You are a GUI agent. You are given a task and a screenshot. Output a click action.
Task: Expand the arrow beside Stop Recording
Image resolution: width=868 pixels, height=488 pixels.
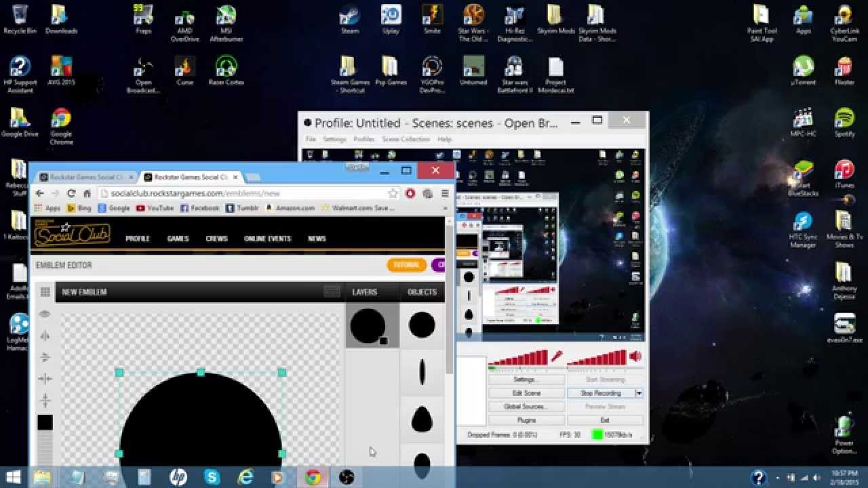click(x=639, y=393)
